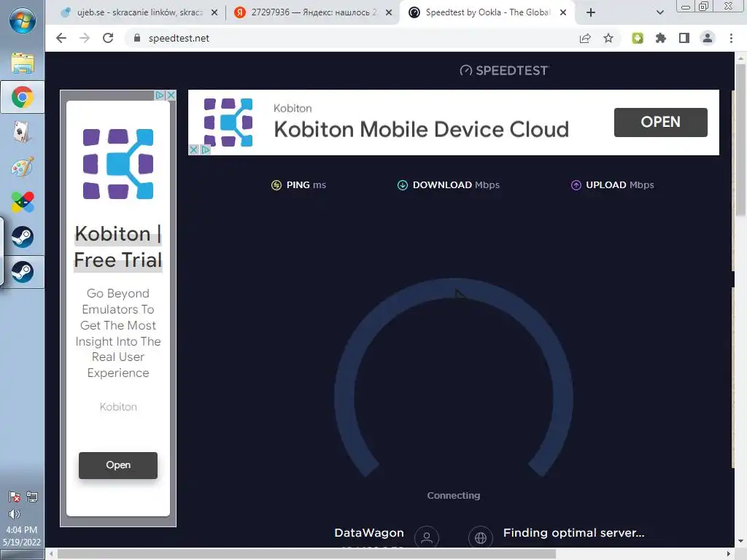Click the Kobiton Mobile Device Cloud headline
This screenshot has width=747, height=560.
421,129
